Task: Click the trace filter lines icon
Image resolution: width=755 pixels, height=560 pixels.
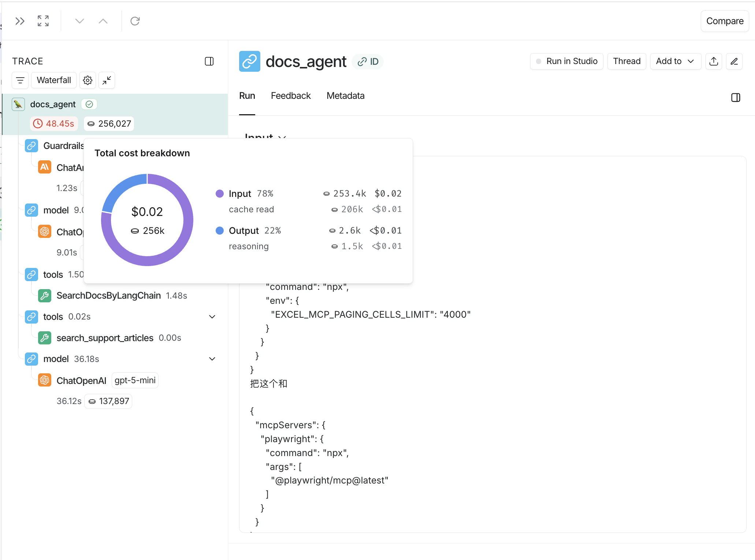Action: [x=20, y=80]
